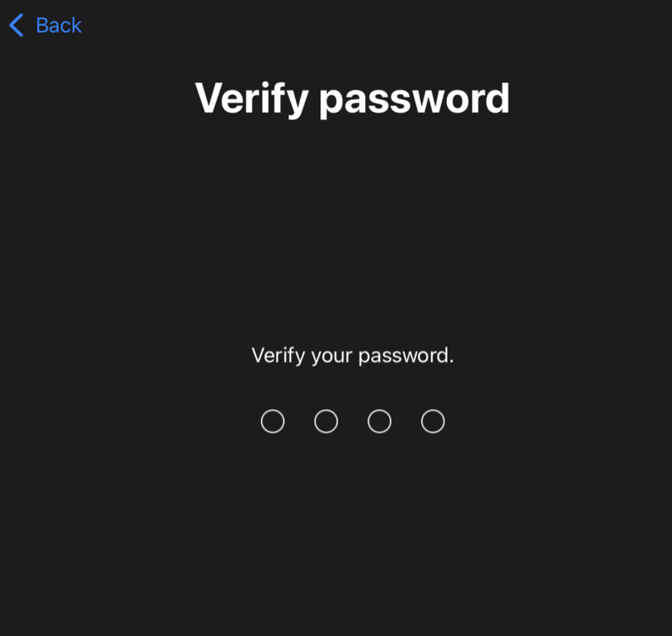The width and height of the screenshot is (672, 636).
Task: Tap the PIN circle second from left
Action: coord(326,421)
